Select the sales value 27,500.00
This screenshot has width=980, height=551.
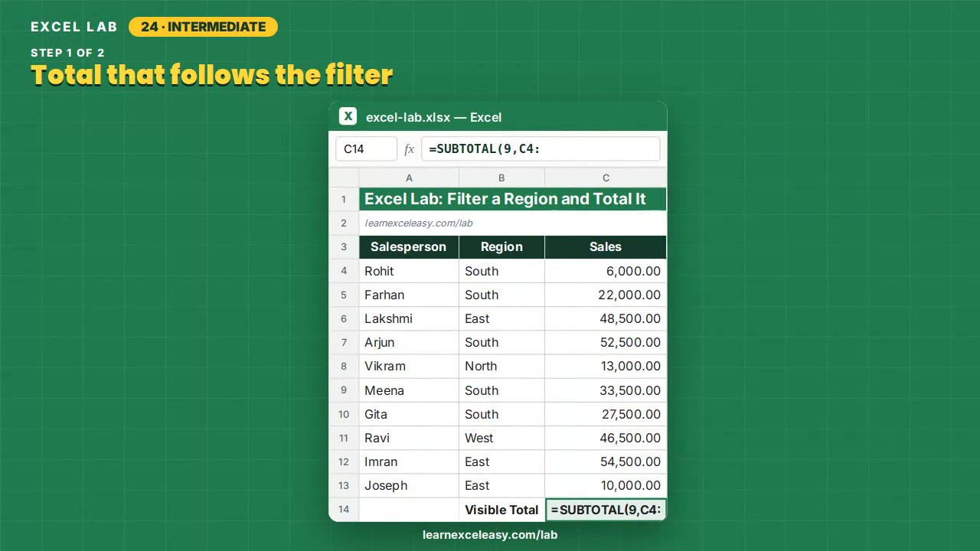(606, 414)
